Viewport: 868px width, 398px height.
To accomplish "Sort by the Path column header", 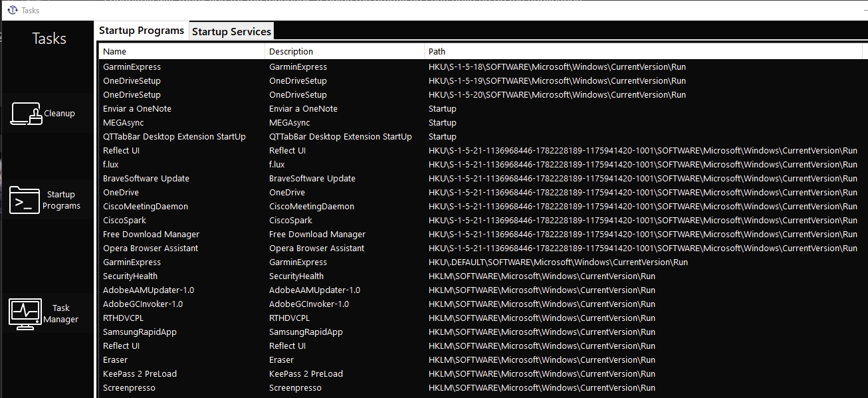I will tap(643, 51).
